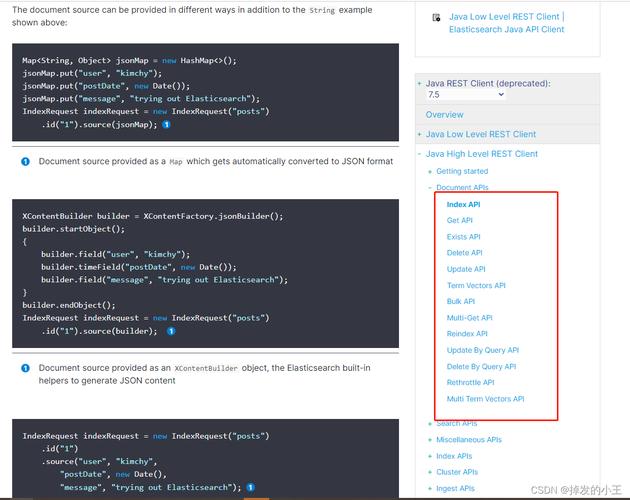Open the Overview page link
Viewport: 630px width, 500px height.
point(444,115)
